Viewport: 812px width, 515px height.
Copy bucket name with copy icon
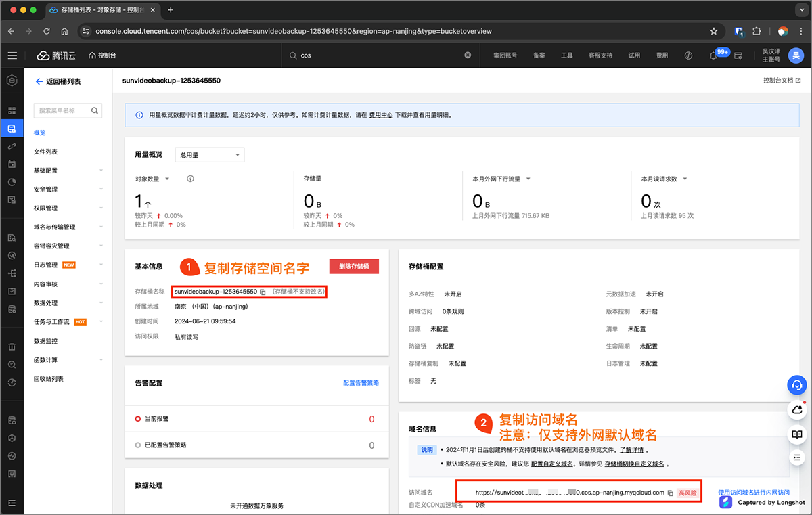coord(263,292)
